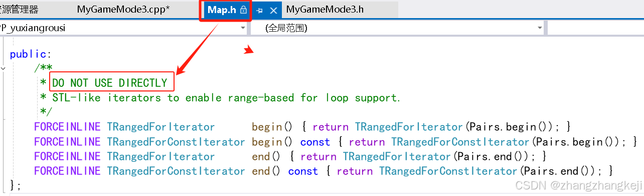Image resolution: width=644 pixels, height=196 pixels.
Task: Switch to the MyGameMode3.cpp* tab
Action: pyautogui.click(x=123, y=10)
